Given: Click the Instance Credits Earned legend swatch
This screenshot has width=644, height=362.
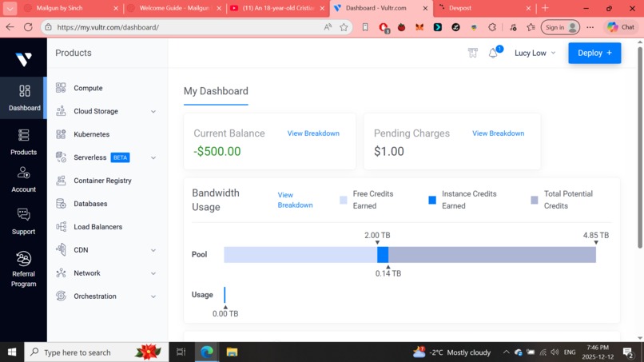Looking at the screenshot, I should (x=432, y=200).
